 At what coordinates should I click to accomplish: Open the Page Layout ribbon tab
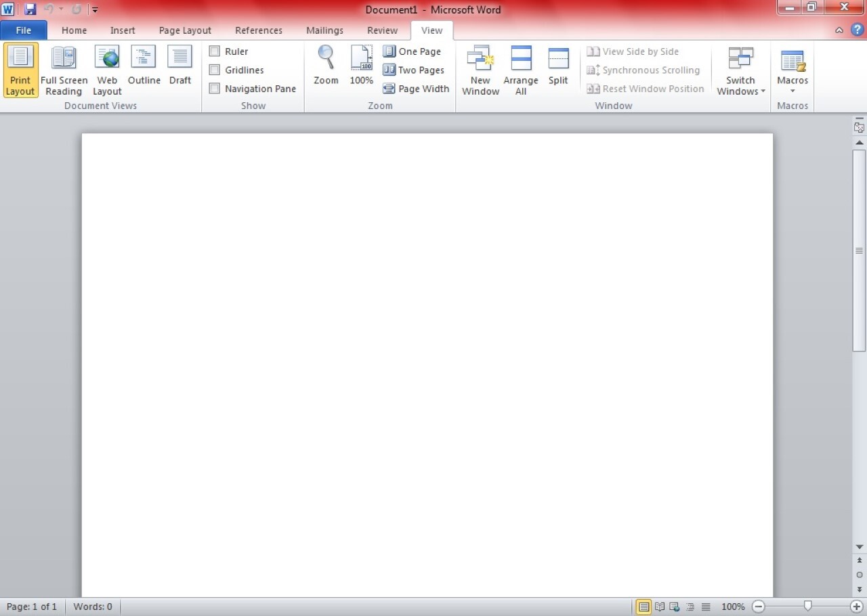point(185,30)
